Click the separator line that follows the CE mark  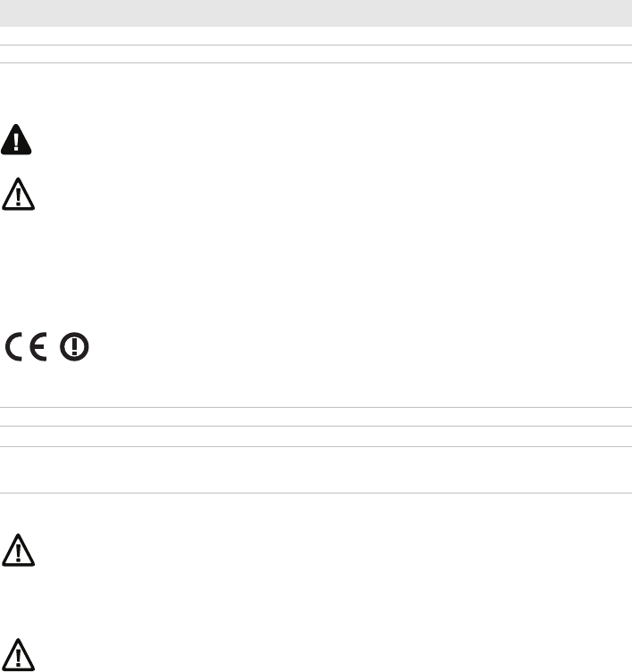pyautogui.click(x=316, y=407)
